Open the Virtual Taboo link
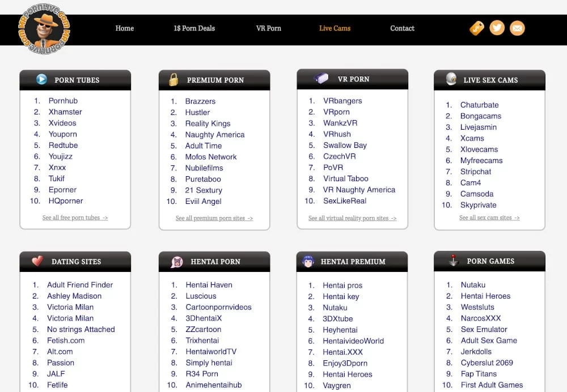 click(346, 178)
